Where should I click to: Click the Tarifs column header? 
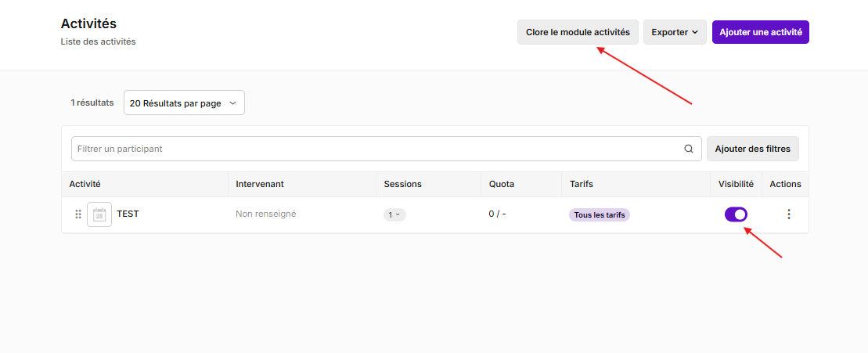coord(582,184)
